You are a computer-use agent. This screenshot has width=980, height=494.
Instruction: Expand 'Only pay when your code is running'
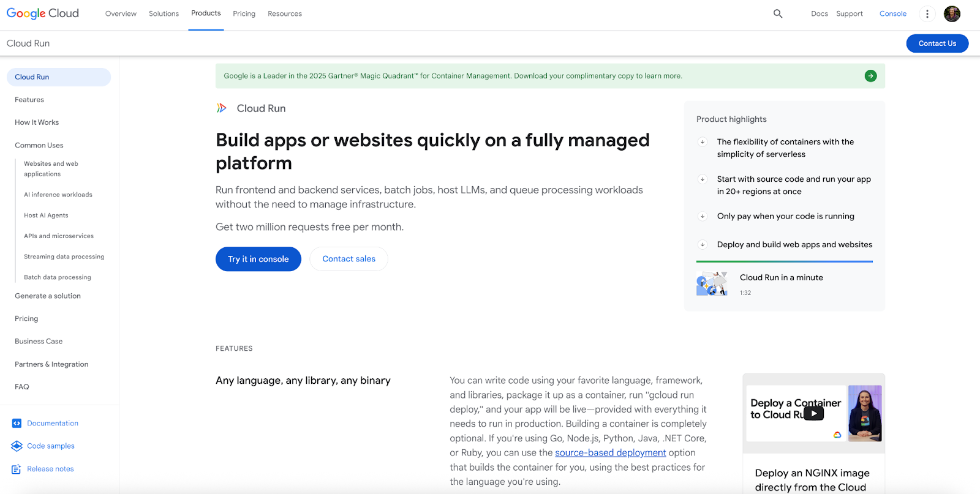703,216
